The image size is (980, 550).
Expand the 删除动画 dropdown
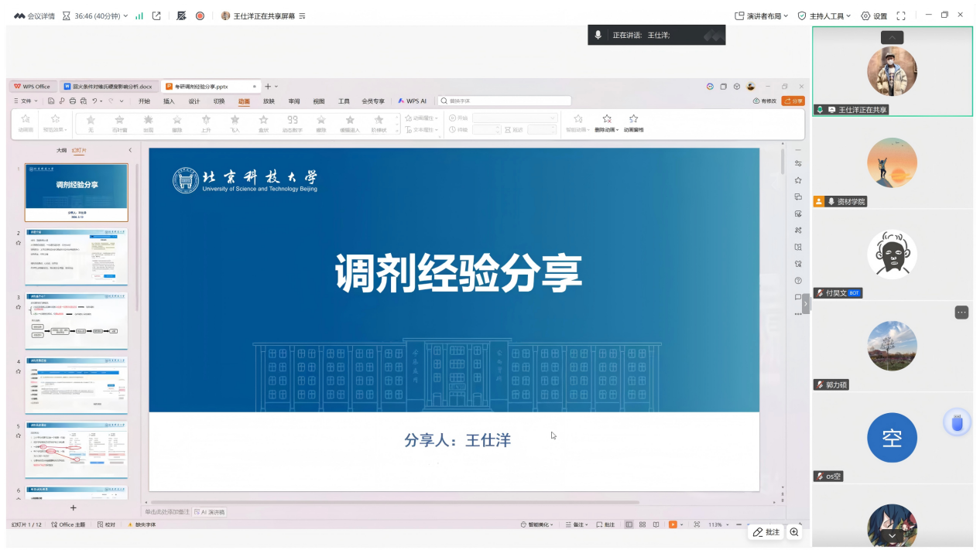[607, 130]
